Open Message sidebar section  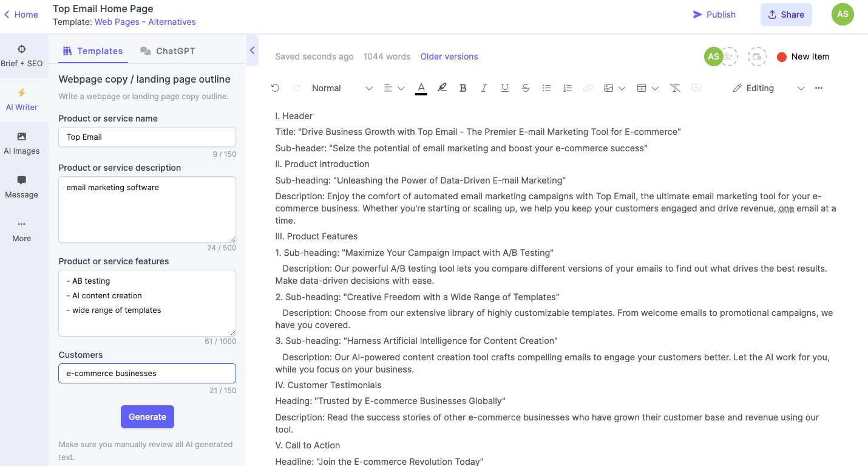(22, 187)
